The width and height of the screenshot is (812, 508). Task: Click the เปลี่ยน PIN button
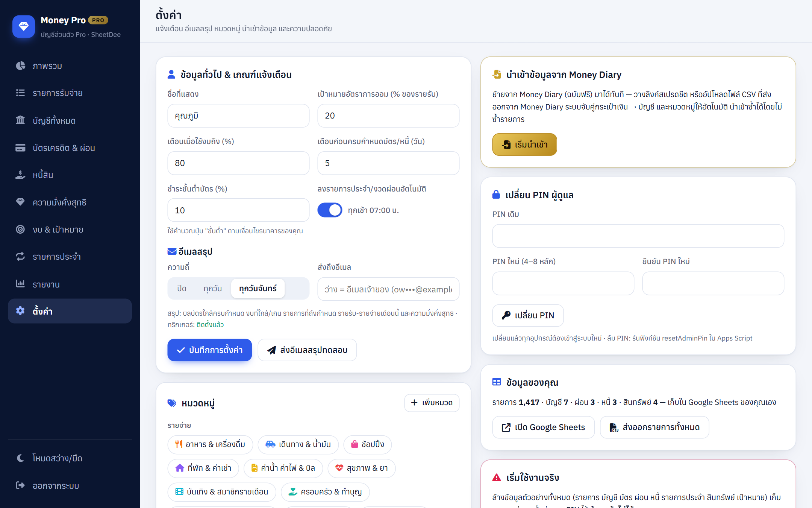[x=528, y=315]
